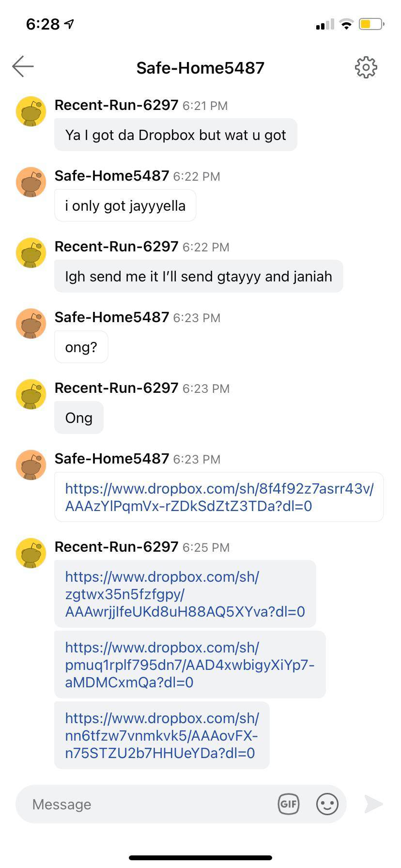The height and width of the screenshot is (868, 401).
Task: Tap the Wi-Fi icon in the status bar
Action: [x=346, y=24]
